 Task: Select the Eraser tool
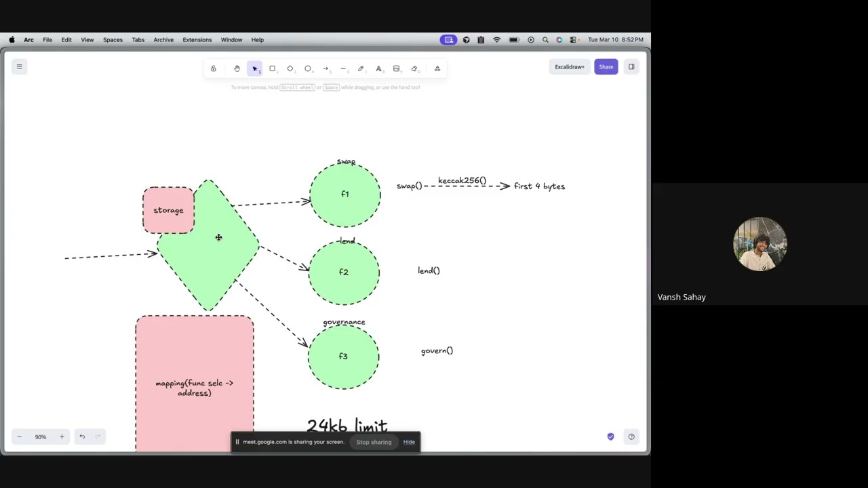[x=414, y=68]
